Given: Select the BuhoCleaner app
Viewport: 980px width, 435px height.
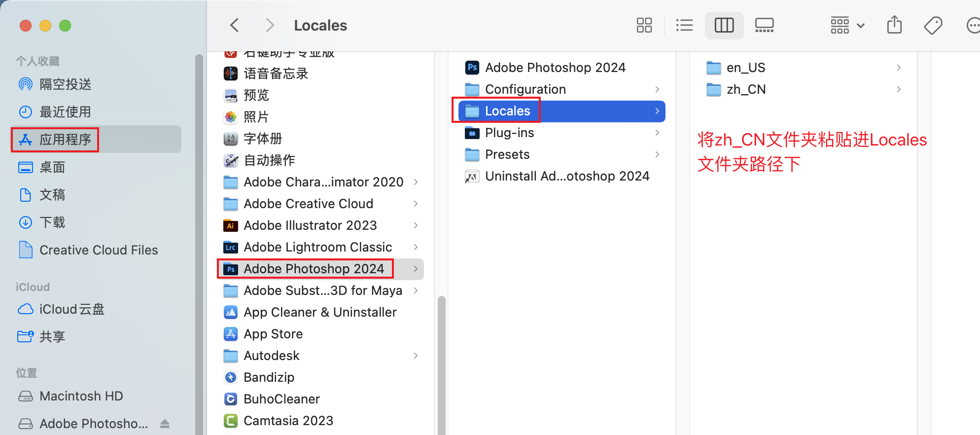Looking at the screenshot, I should point(320,399).
